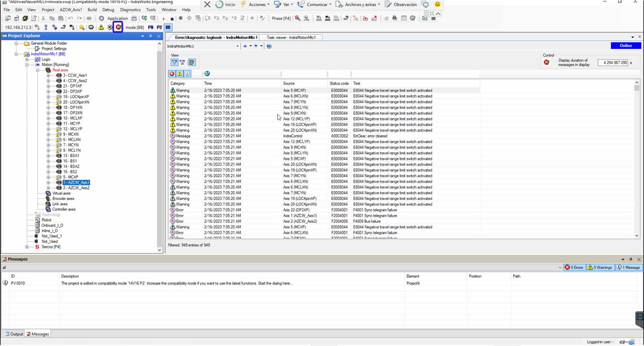Expand the Sercos [P4] node
Image resolution: width=644 pixels, height=346 pixels.
27,247
